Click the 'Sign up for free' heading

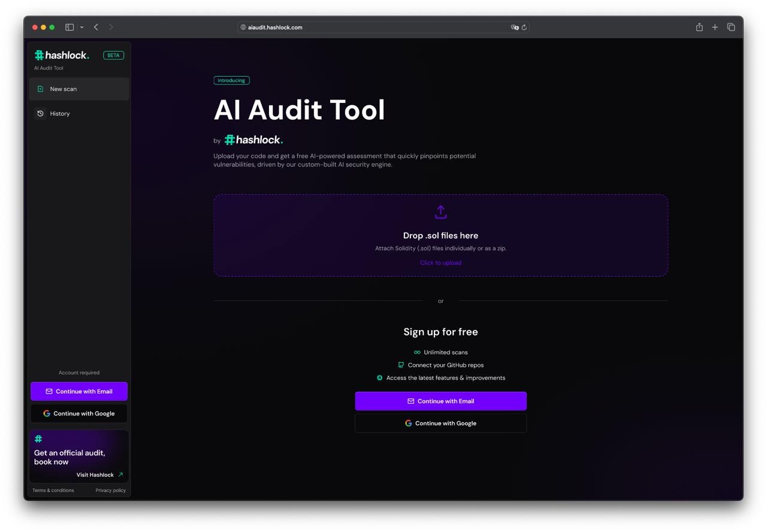click(440, 332)
